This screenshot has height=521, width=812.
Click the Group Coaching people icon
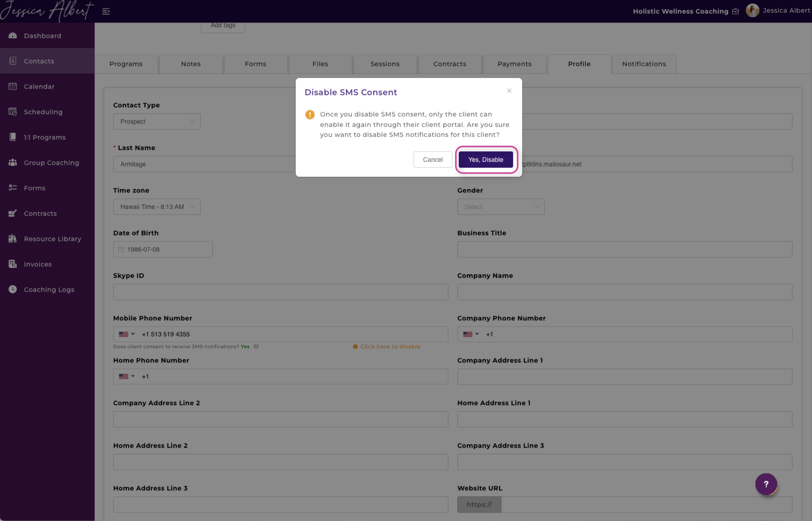(x=13, y=162)
